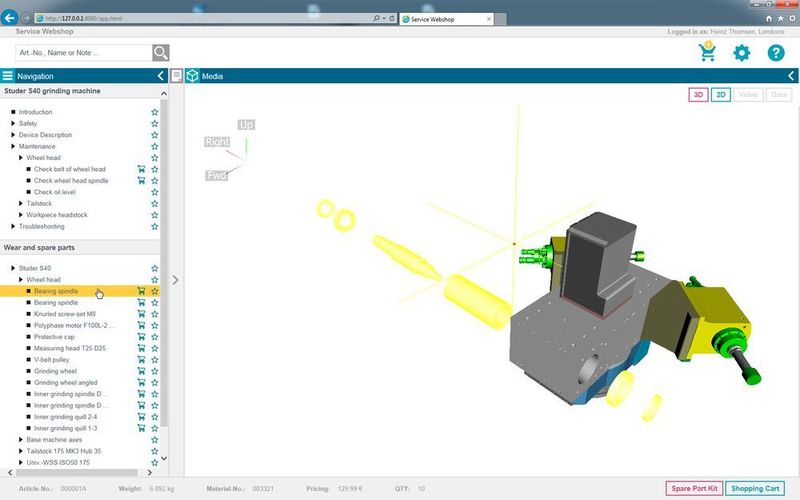Toggle favorite star for Troubleshooting
Screen dimensions: 800x500
point(155,226)
